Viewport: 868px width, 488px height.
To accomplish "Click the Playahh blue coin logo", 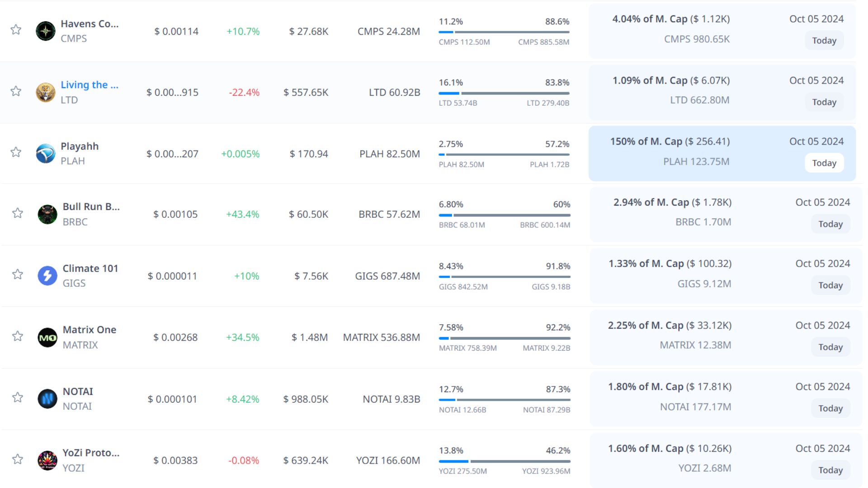I will coord(45,154).
